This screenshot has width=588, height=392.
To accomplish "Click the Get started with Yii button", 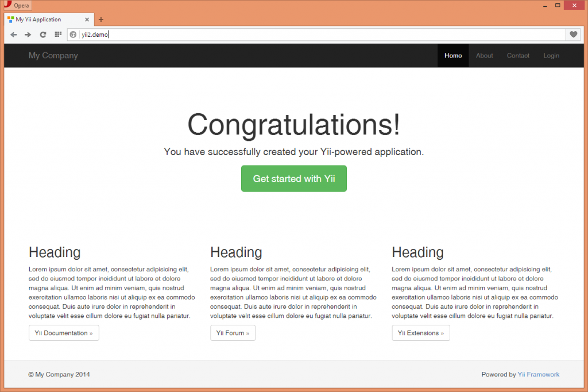I will (294, 179).
